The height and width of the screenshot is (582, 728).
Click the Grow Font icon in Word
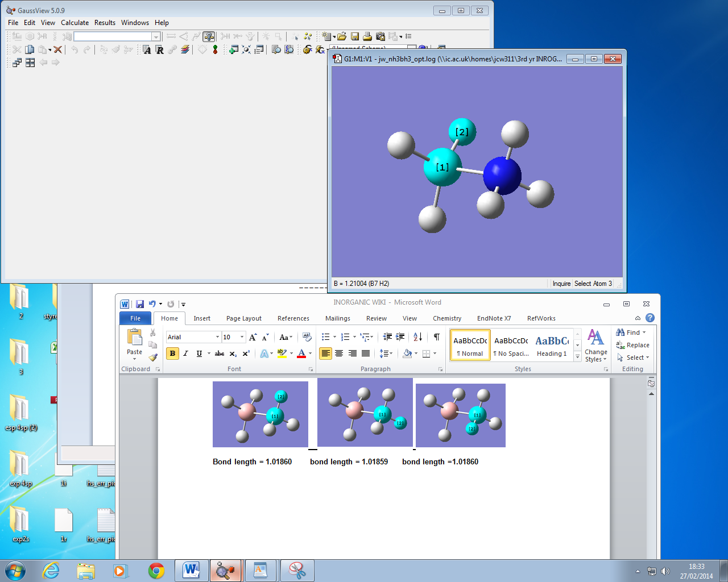coord(253,337)
